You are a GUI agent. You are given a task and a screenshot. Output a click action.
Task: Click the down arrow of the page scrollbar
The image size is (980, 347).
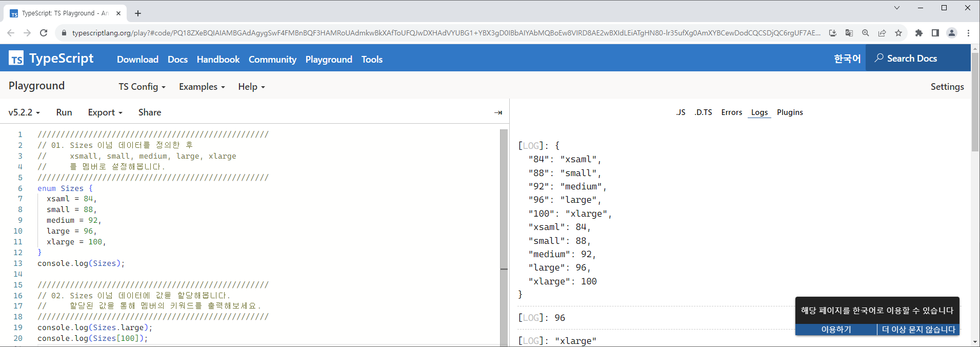point(975,341)
